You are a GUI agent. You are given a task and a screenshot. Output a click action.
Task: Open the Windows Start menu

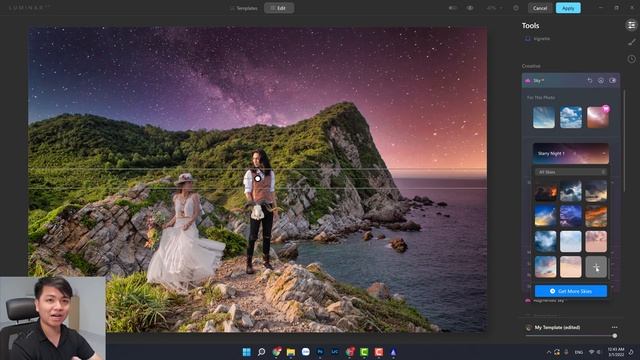247,352
